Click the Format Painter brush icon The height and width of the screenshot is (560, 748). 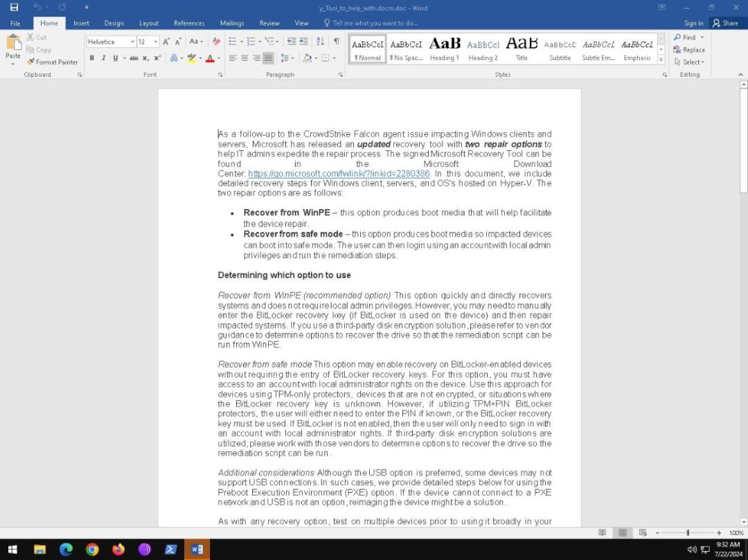pyautogui.click(x=30, y=62)
